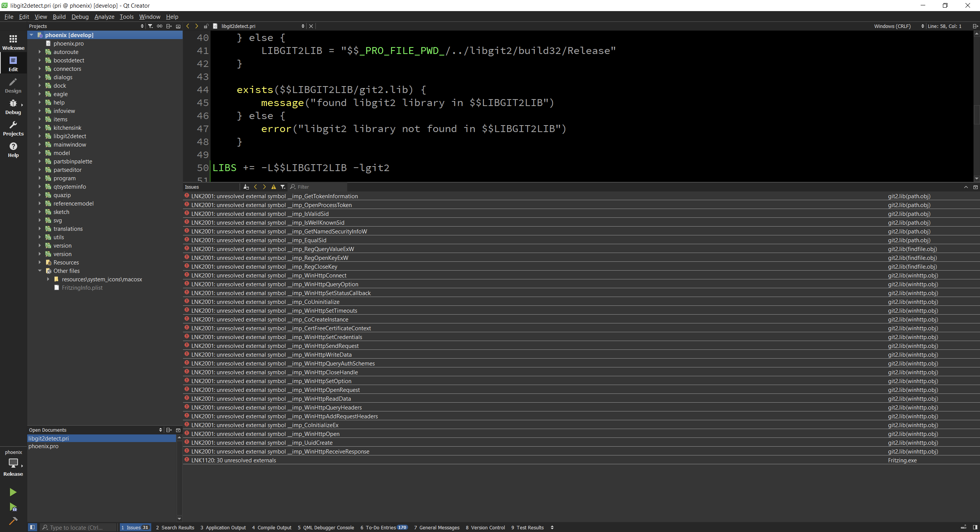Toggle show warnings in Issues pane
This screenshot has height=532, width=980.
pos(273,187)
